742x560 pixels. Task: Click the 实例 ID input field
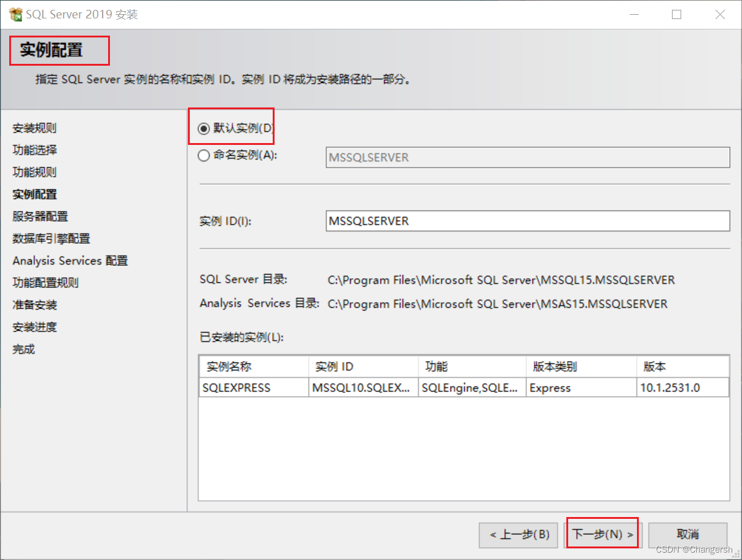[528, 221]
